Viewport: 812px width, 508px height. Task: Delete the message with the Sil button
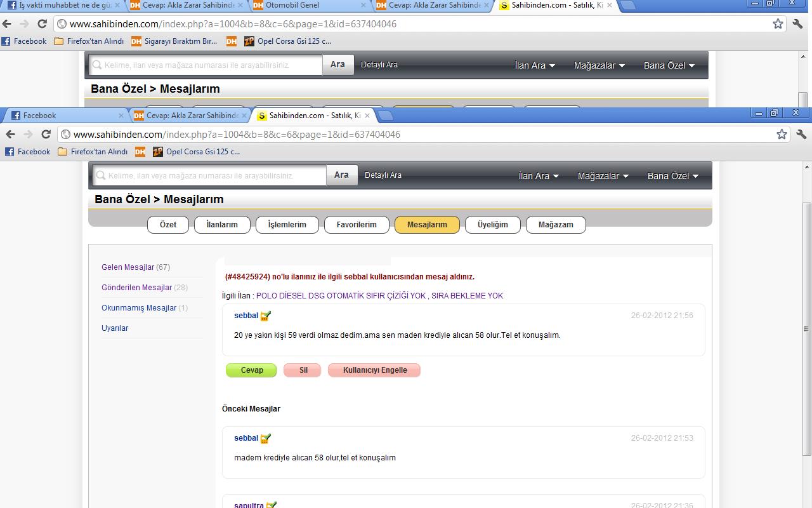303,370
